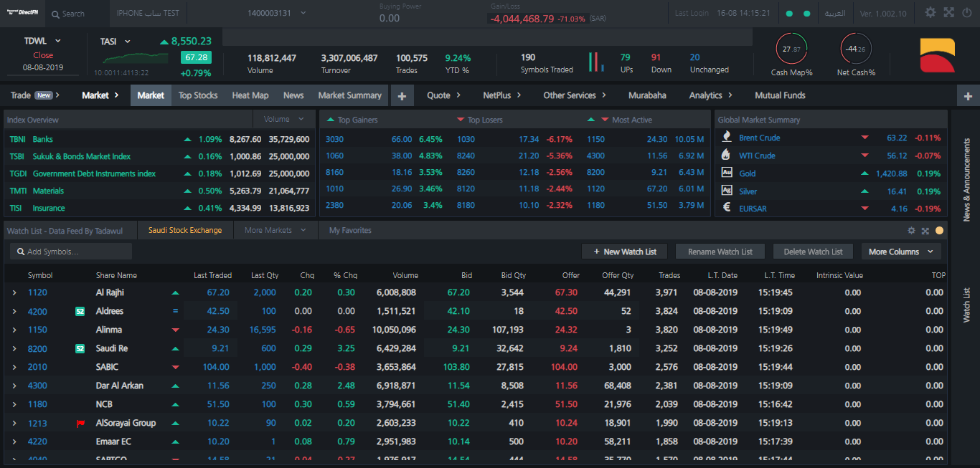Click the Add Symbols search field
This screenshot has width=980, height=468.
72,252
